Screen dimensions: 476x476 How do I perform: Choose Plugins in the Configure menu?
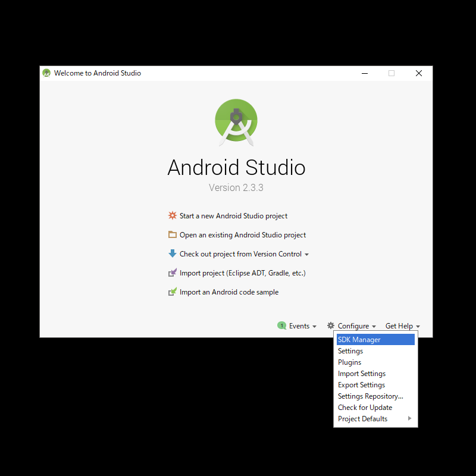(x=375, y=362)
